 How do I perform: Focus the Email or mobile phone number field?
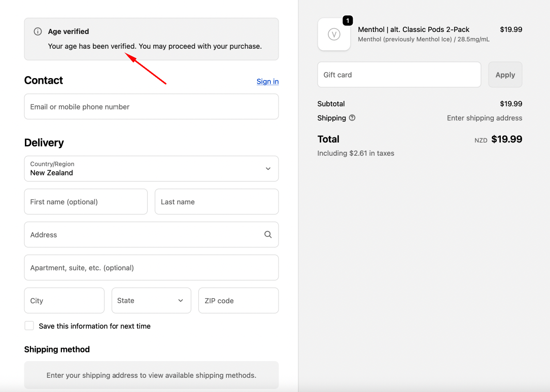tap(151, 107)
